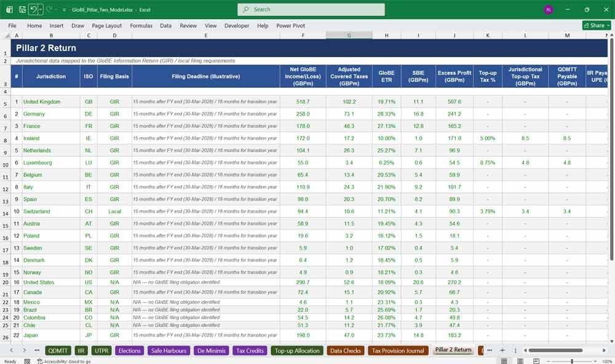Open the View ribbon tab
Viewport: 615px width, 364px height.
click(x=210, y=25)
